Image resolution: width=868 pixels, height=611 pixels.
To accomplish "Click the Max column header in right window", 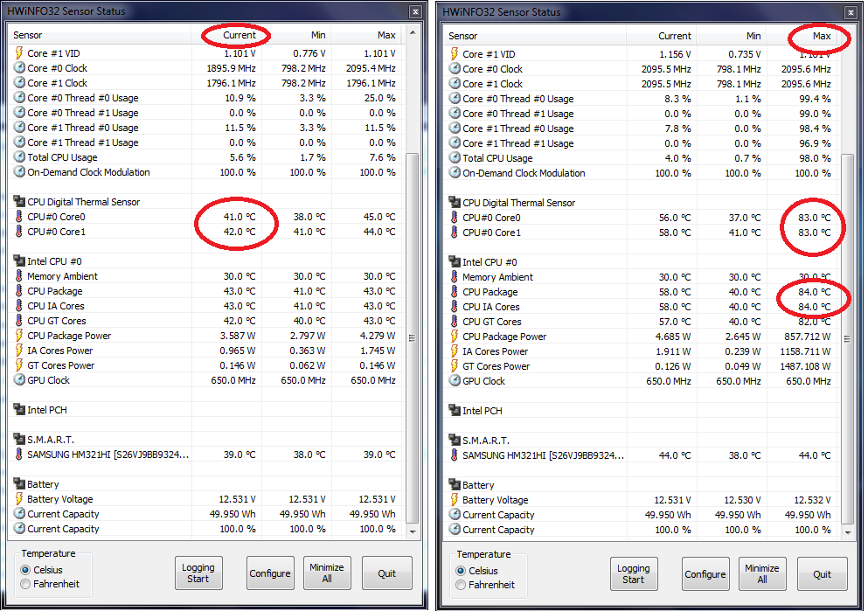I will 821,36.
